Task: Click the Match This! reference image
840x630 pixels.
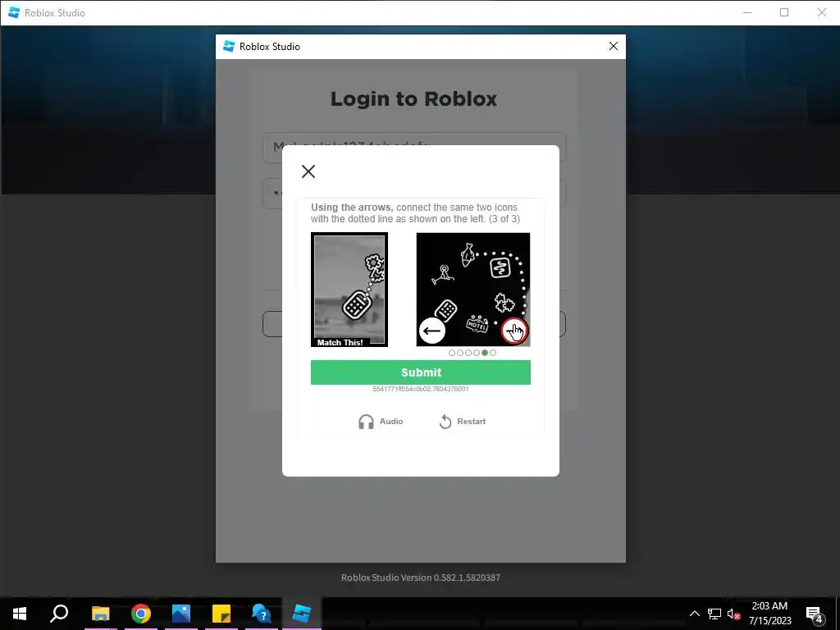Action: (x=349, y=290)
